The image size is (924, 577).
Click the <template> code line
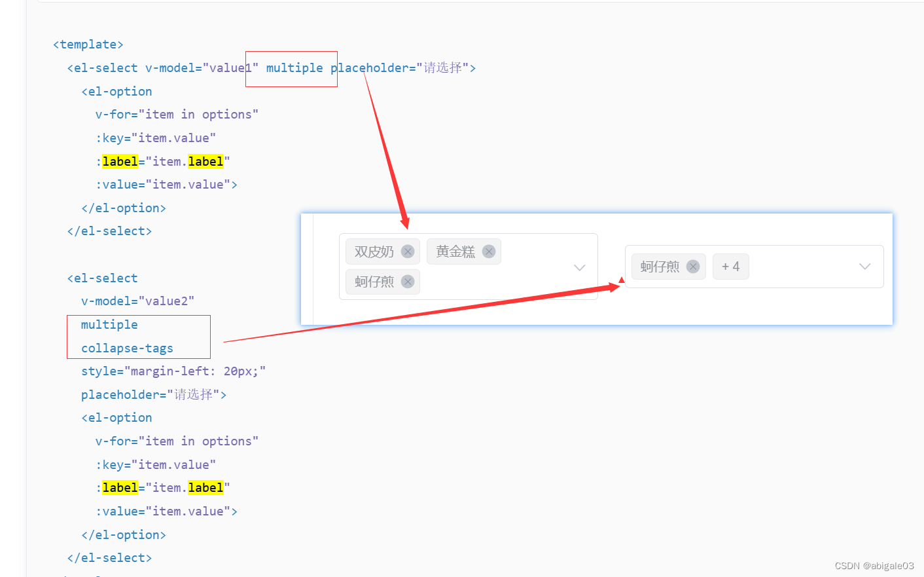[x=88, y=45]
